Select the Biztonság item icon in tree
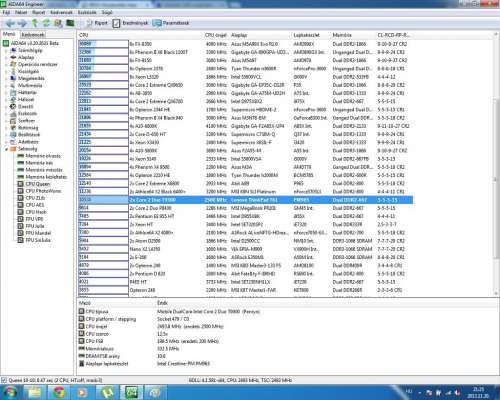Image resolution: width=500 pixels, height=400 pixels. coord(13,128)
